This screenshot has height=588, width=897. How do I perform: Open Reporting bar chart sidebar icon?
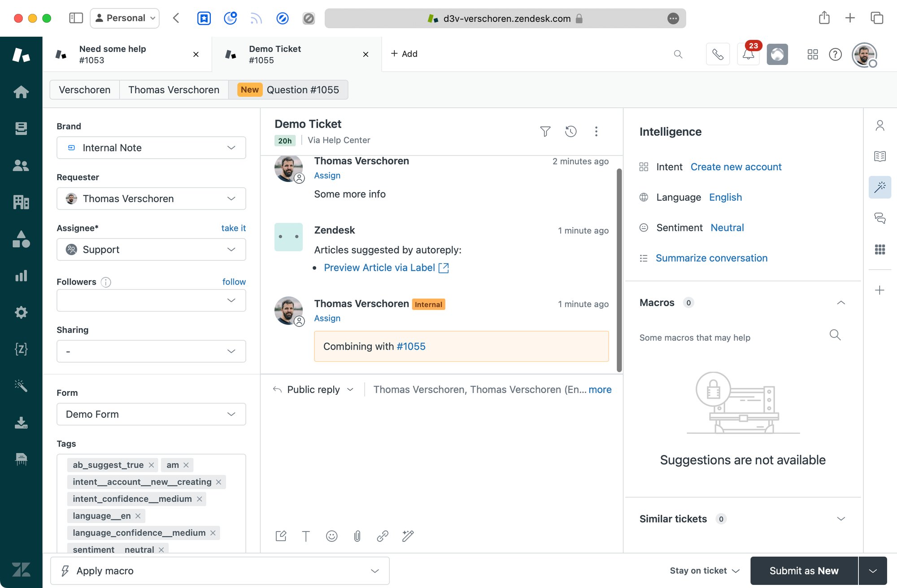point(21,276)
